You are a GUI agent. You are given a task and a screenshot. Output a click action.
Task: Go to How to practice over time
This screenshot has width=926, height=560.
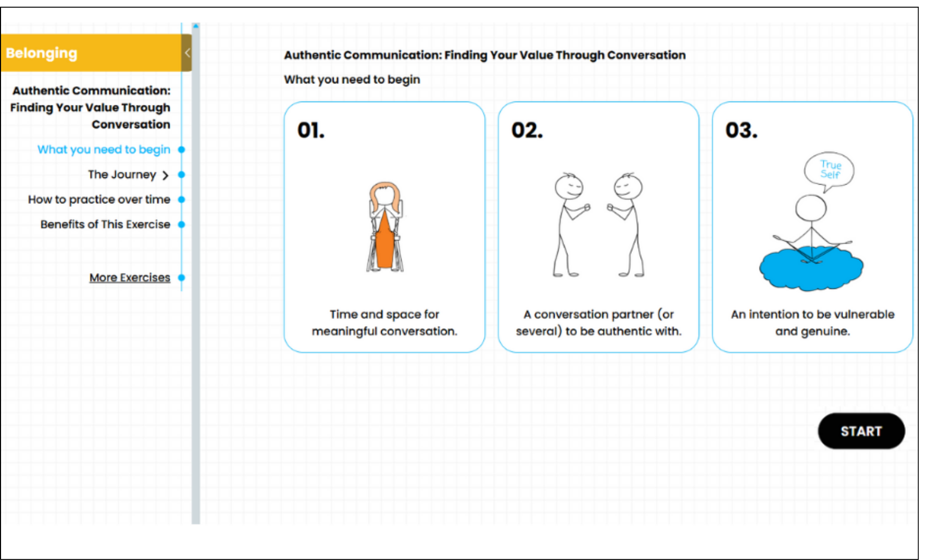99,200
